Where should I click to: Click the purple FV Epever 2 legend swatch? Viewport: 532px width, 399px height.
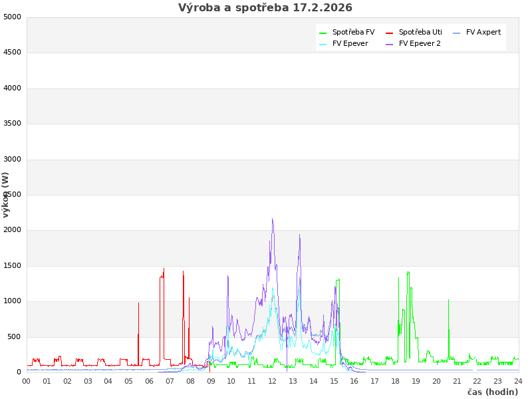click(390, 44)
